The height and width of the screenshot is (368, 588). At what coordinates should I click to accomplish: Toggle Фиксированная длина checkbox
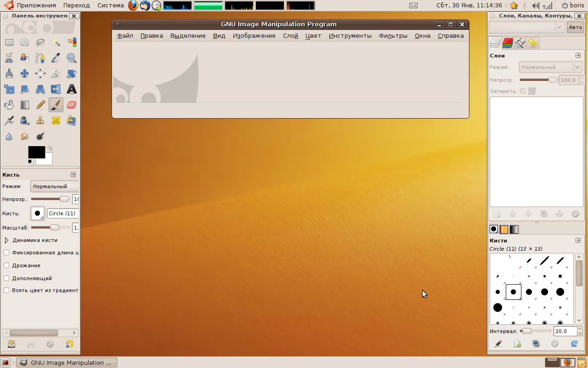pos(6,253)
